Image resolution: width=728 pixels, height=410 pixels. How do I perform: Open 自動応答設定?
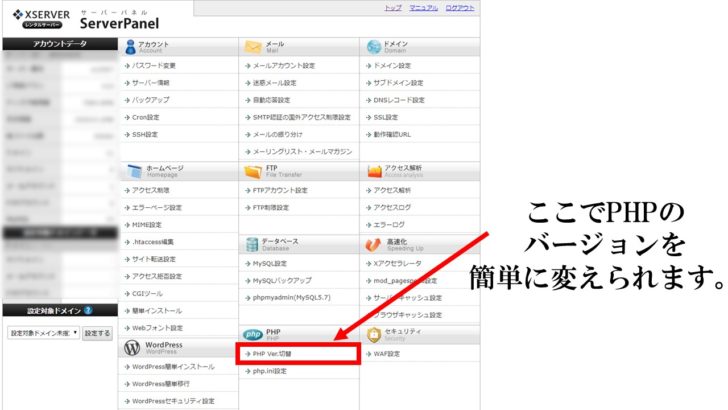click(271, 100)
